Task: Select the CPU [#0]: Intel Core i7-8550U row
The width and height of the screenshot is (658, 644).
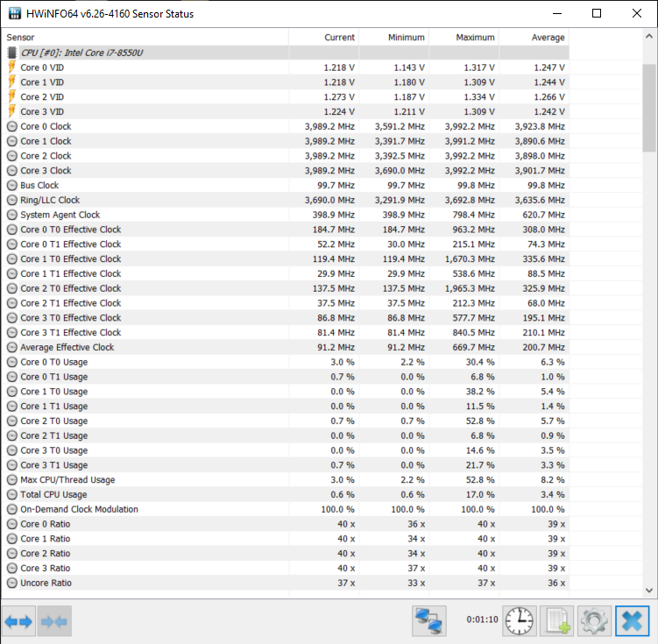Action: point(286,53)
